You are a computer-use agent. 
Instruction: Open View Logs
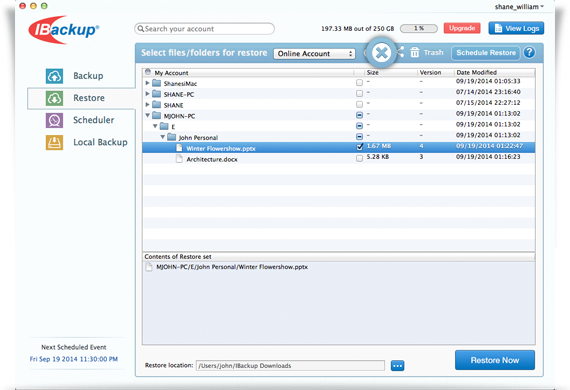(x=516, y=28)
